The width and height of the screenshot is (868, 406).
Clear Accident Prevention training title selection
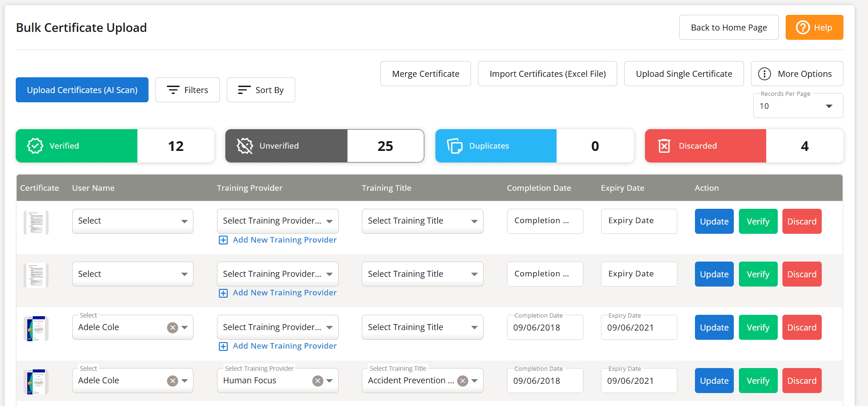click(x=463, y=381)
